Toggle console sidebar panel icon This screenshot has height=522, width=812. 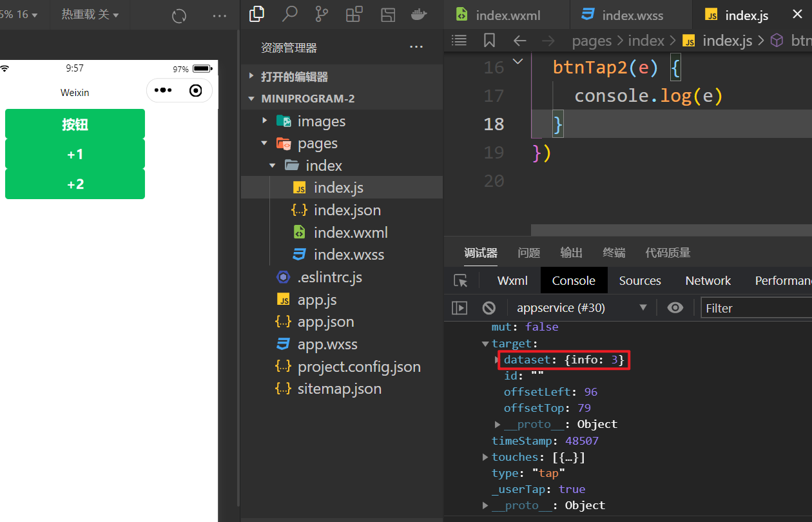click(459, 308)
